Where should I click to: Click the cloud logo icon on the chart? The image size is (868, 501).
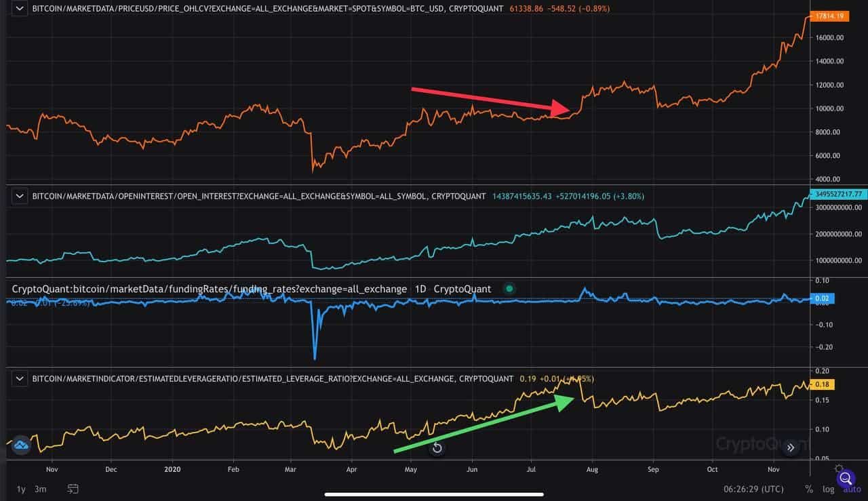point(20,445)
